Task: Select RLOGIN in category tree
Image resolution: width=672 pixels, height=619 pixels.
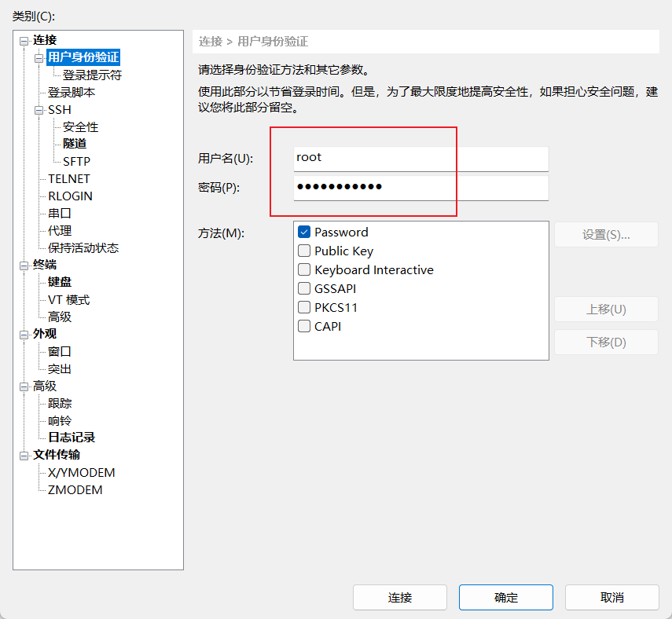Action: (70, 196)
